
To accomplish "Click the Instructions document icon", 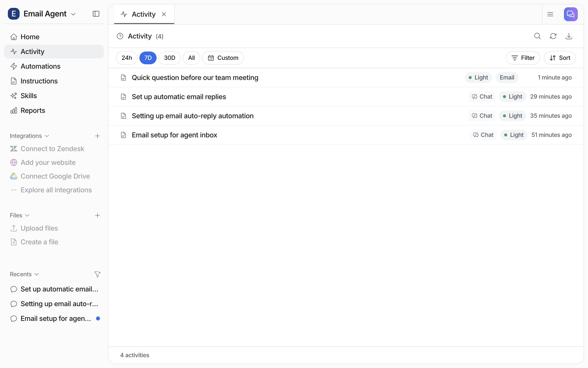I will [14, 81].
